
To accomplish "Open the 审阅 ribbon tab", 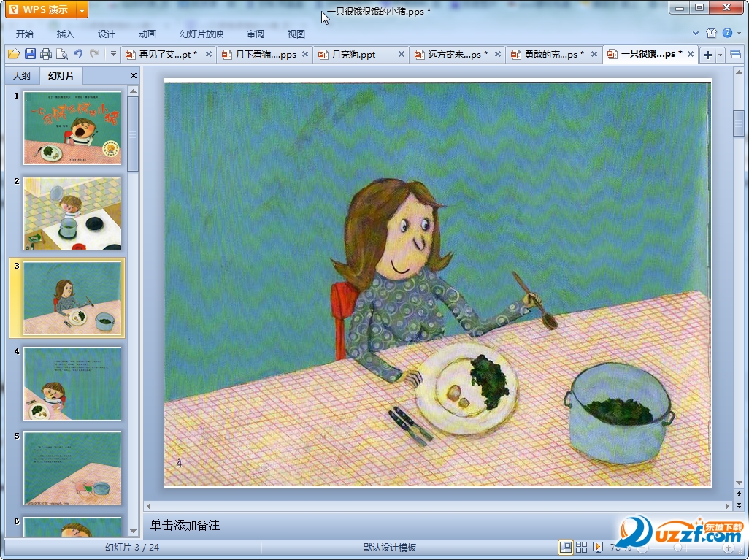I will click(x=255, y=34).
